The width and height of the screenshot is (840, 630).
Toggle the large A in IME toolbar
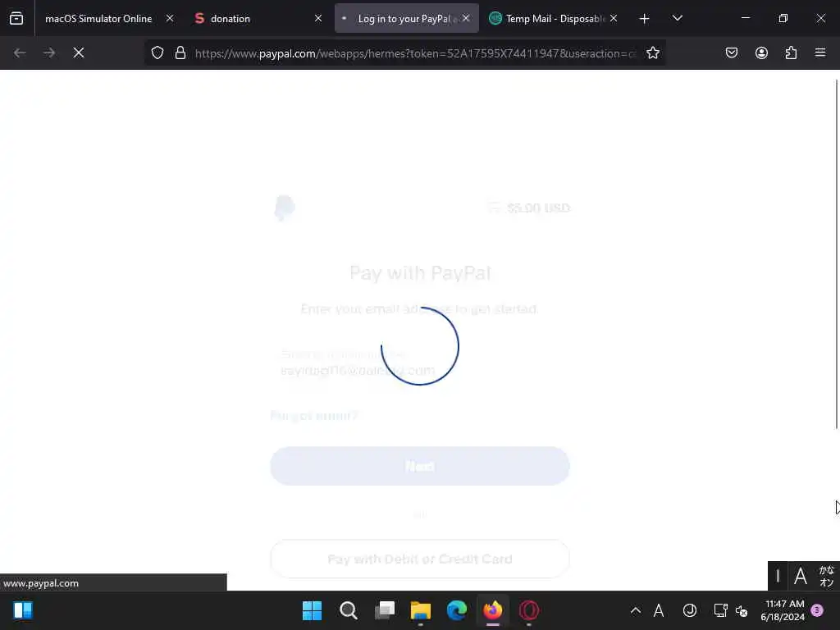[801, 577]
